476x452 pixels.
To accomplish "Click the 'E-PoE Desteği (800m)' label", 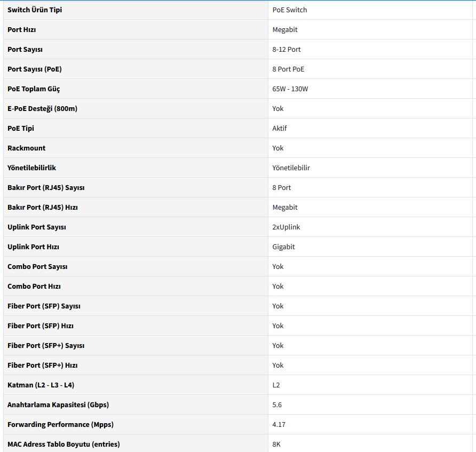I will 42,108.
